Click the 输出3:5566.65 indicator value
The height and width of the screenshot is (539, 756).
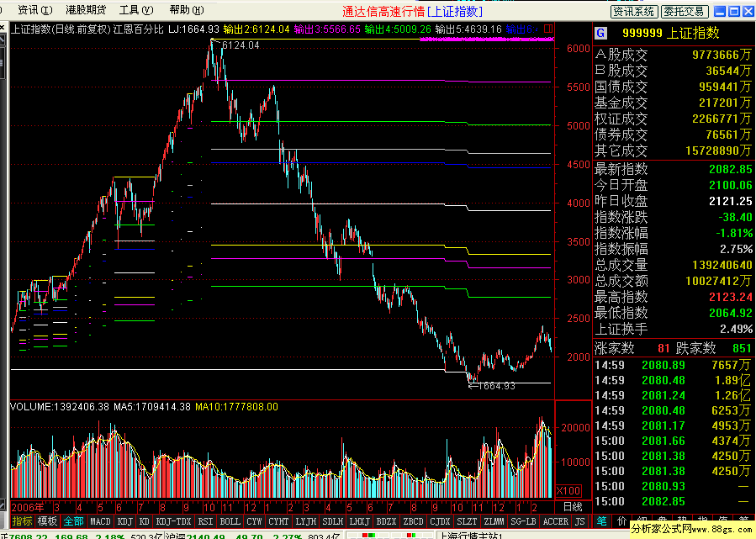coord(327,29)
